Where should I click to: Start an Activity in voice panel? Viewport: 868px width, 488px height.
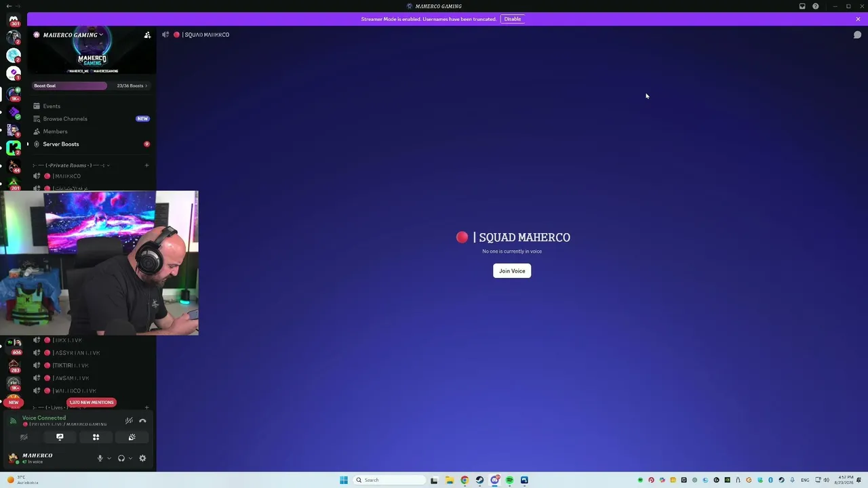[x=96, y=437]
